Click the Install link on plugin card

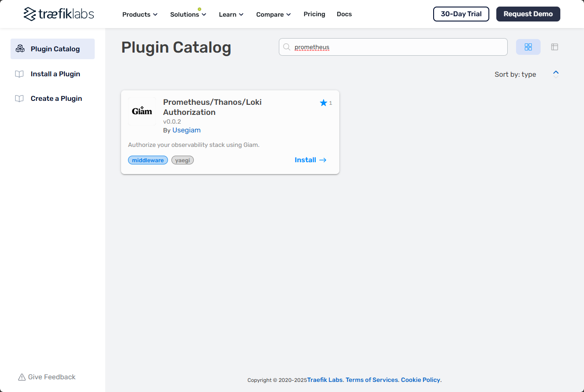click(x=310, y=160)
